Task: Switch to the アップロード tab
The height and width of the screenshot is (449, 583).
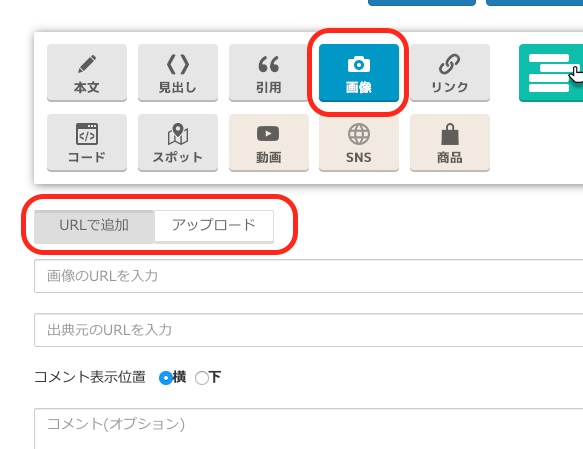Action: (214, 226)
